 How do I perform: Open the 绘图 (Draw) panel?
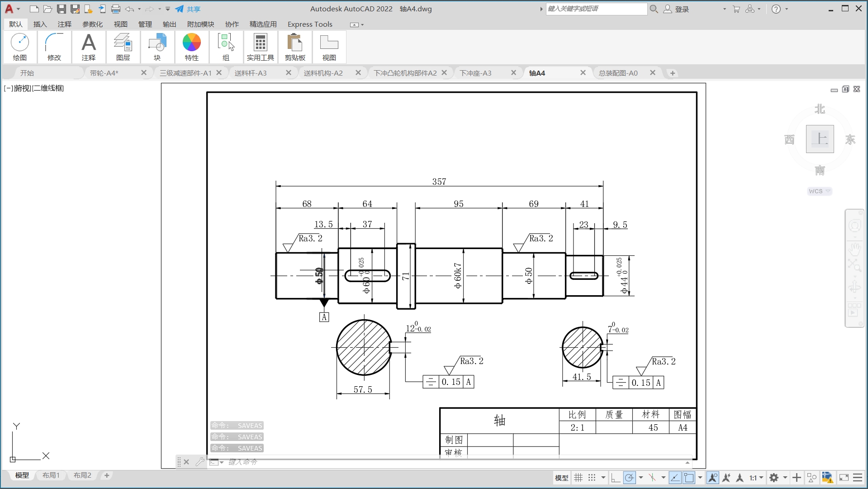(20, 47)
